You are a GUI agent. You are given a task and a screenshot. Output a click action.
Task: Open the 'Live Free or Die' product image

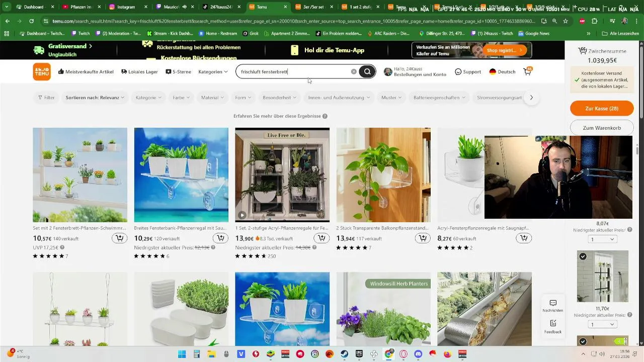(282, 175)
